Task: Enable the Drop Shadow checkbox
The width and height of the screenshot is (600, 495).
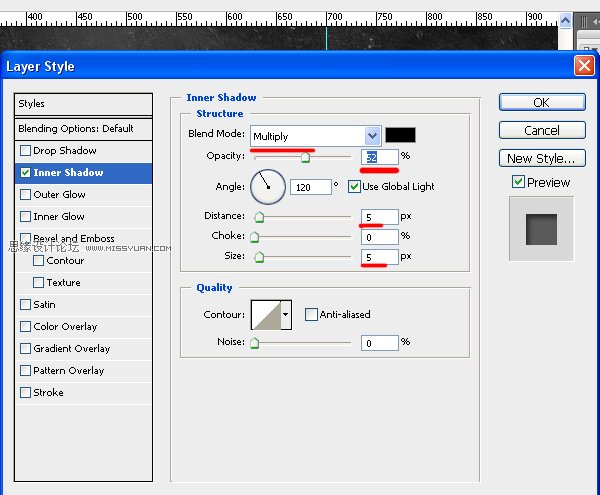Action: click(x=25, y=150)
